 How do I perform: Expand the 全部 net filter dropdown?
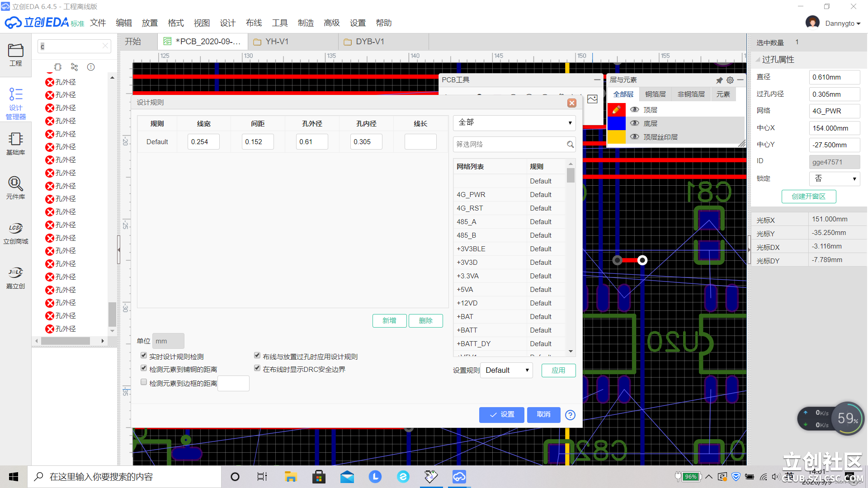[514, 122]
